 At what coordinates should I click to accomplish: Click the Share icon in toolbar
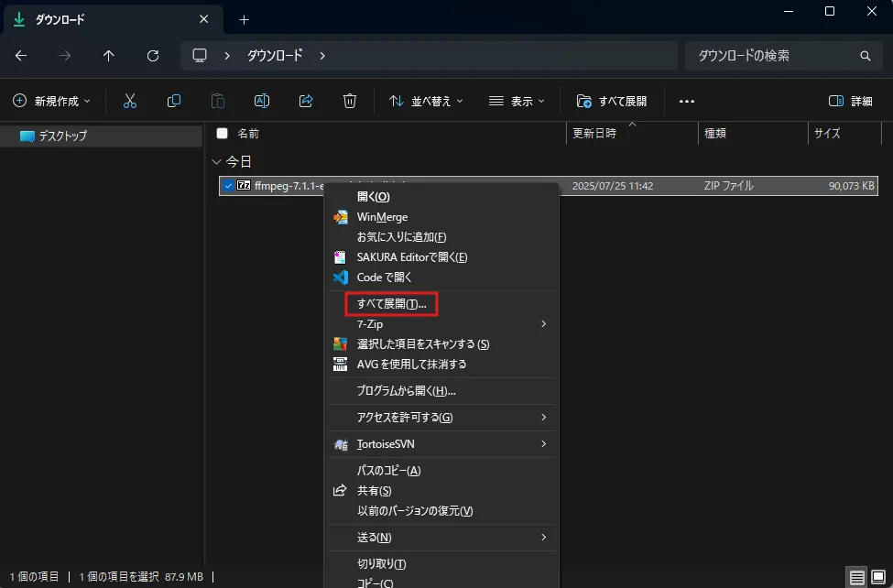306,101
